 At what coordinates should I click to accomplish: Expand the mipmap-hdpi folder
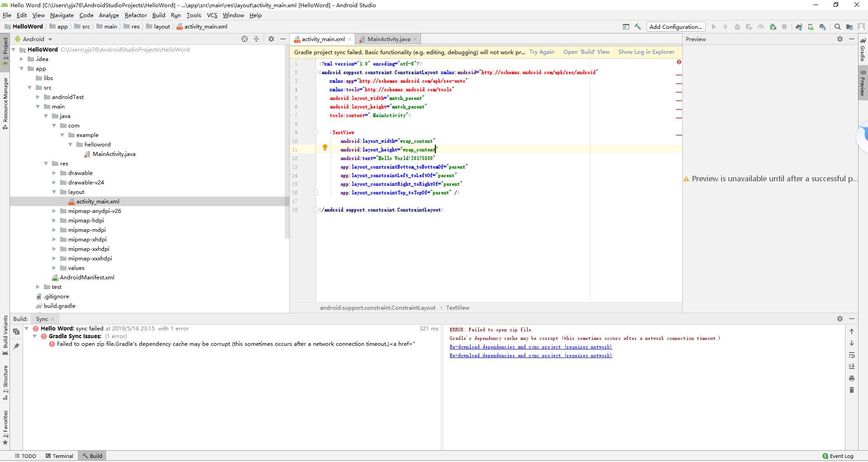point(54,220)
